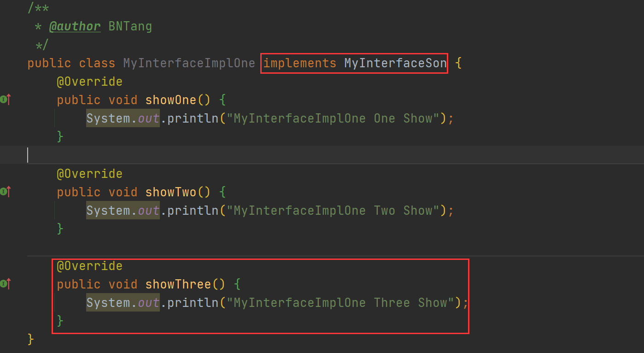This screenshot has width=644, height=353.
Task: Click the class name MyInterfaceImplOne in declaration
Action: click(189, 63)
